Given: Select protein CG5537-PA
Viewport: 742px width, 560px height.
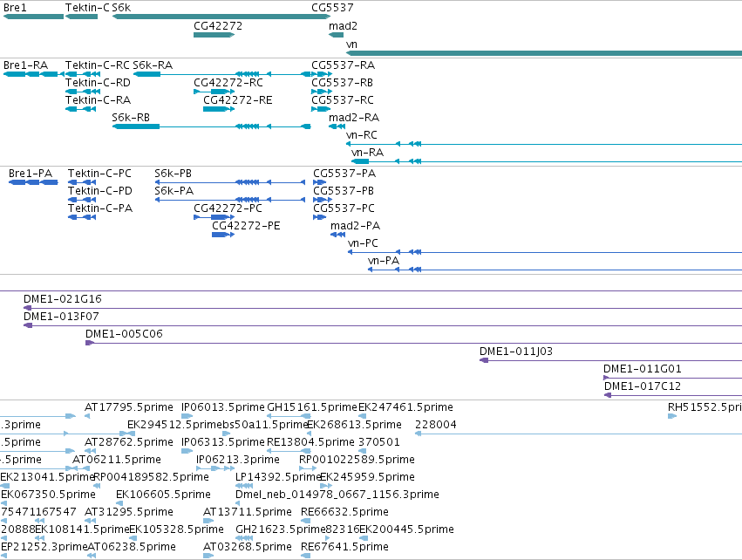Looking at the screenshot, I should (344, 174).
